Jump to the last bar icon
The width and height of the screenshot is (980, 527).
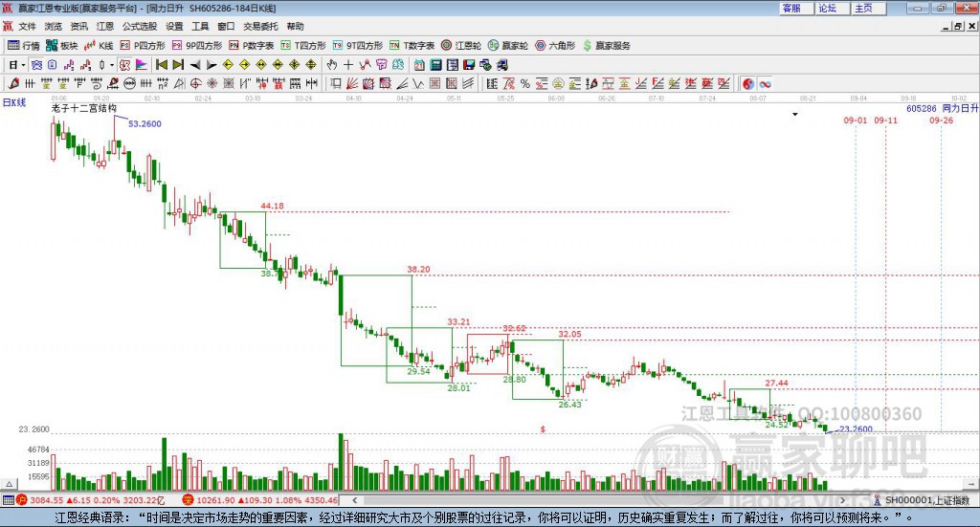tap(178, 65)
